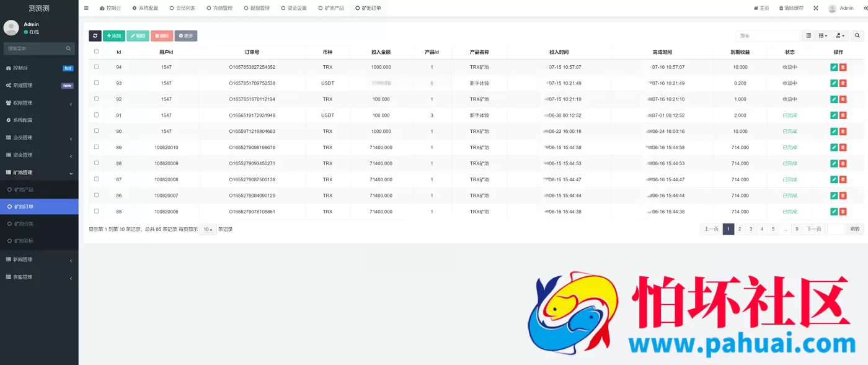Expand the 权限管理 sidebar menu
868x365 pixels.
click(39, 103)
